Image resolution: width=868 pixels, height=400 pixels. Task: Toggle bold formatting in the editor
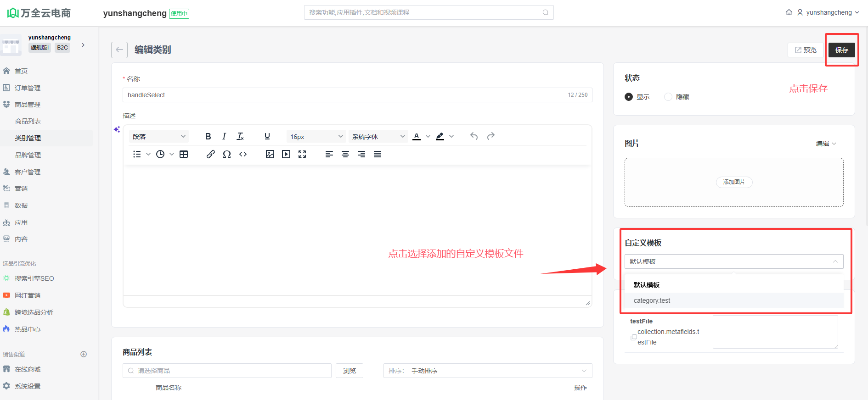pos(208,136)
